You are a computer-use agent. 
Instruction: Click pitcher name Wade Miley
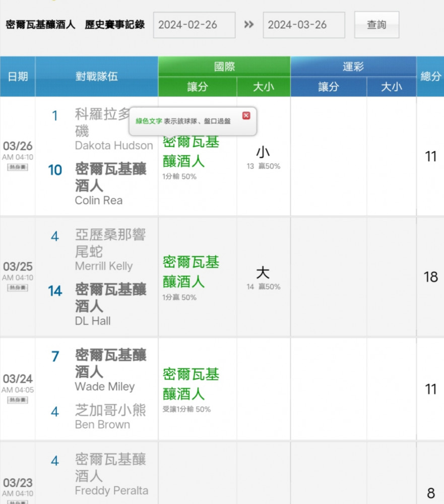point(105,387)
